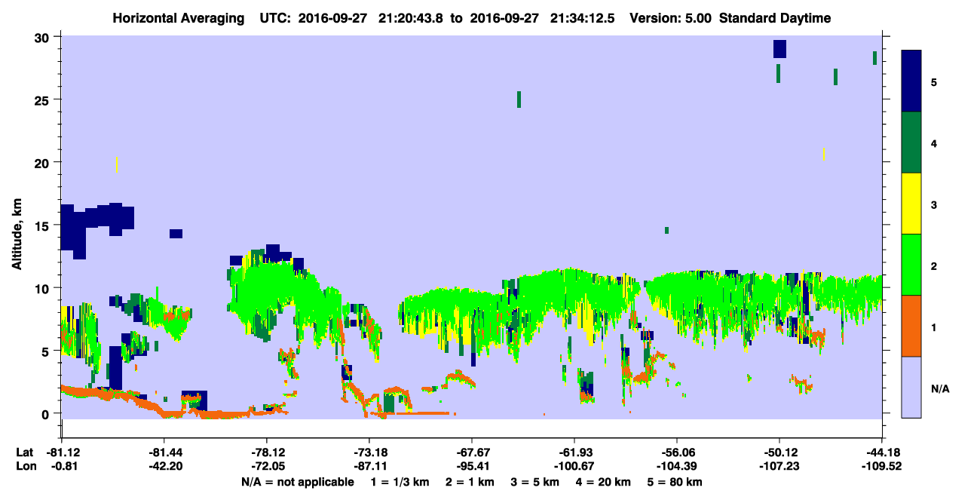Click the longitude value -100.67
The image size is (980, 503).
click(574, 465)
